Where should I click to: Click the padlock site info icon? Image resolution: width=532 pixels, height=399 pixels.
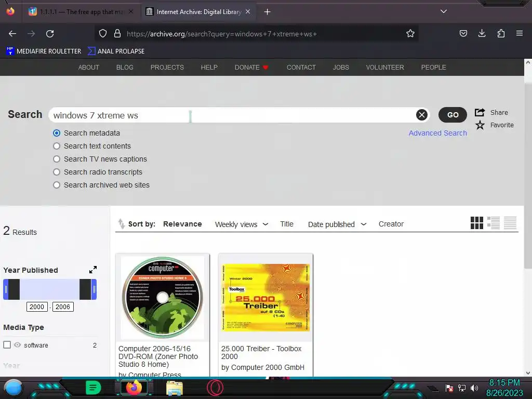point(117,33)
